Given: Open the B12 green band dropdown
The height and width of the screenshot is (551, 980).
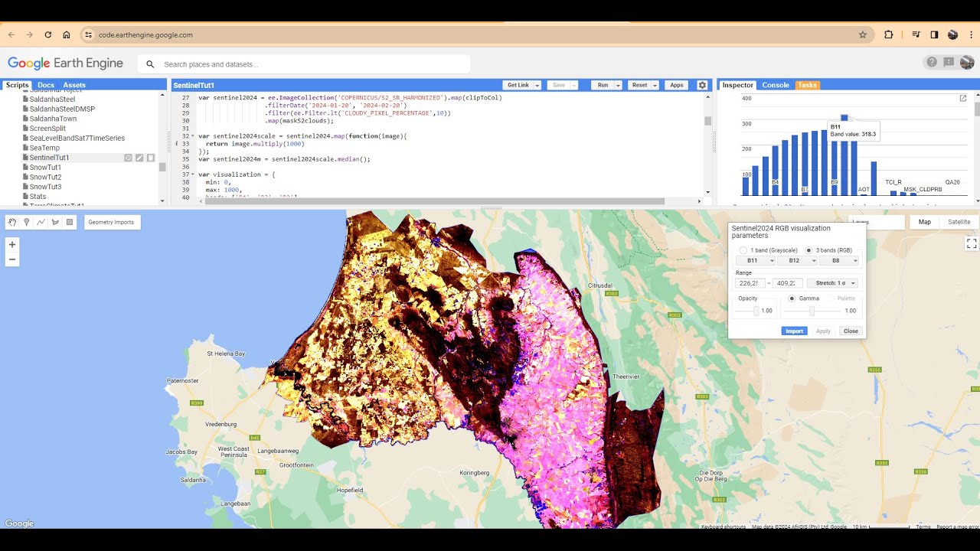Looking at the screenshot, I should [x=797, y=261].
